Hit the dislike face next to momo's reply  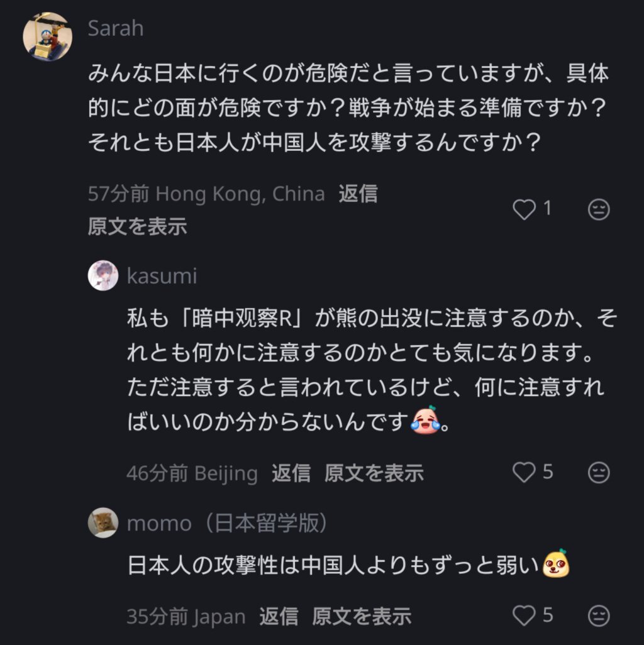tap(599, 615)
